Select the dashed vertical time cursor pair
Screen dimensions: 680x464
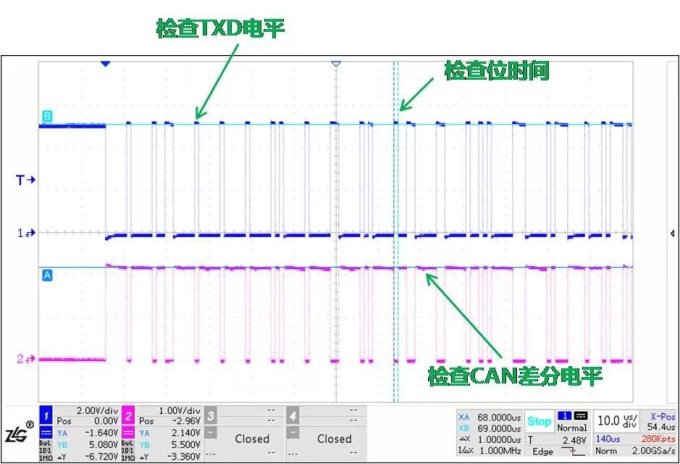(396, 232)
